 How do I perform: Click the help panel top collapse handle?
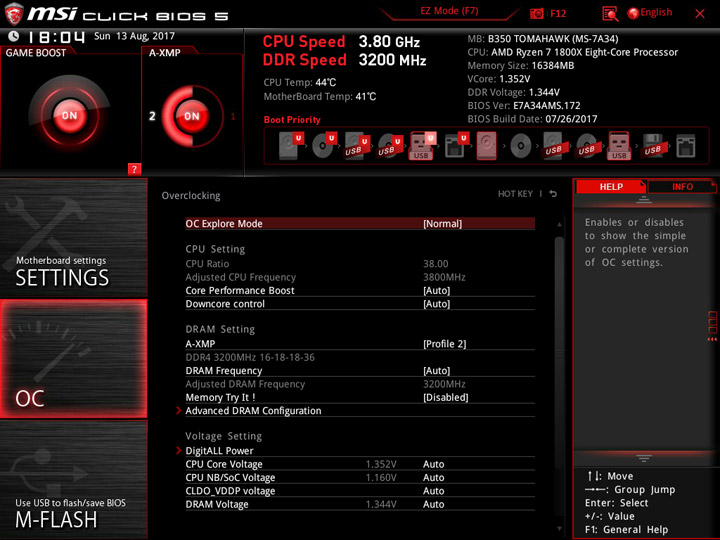click(x=644, y=200)
